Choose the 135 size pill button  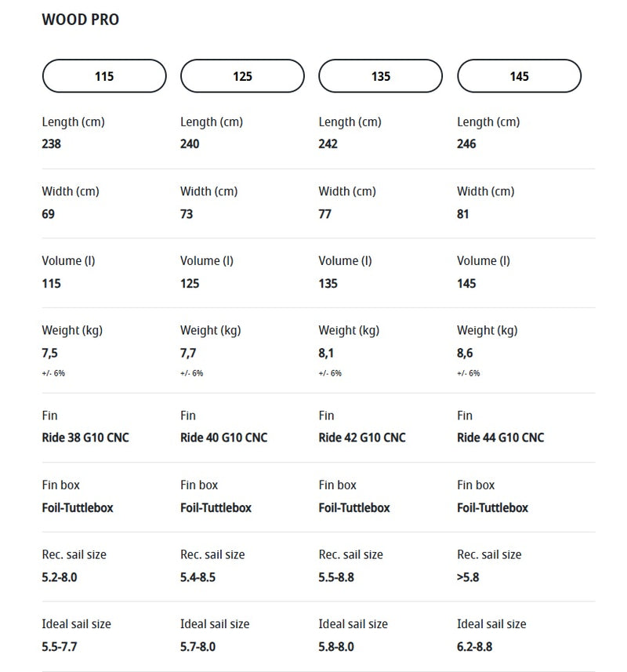(x=380, y=76)
